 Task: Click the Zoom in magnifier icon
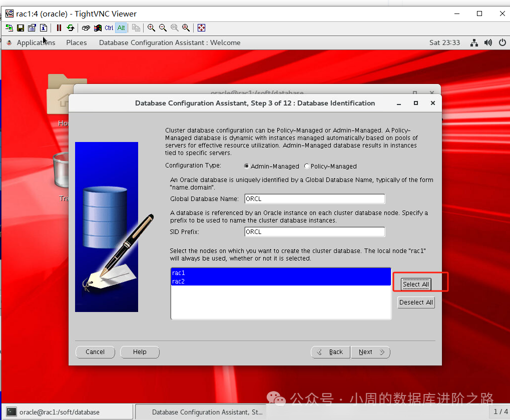coord(151,28)
